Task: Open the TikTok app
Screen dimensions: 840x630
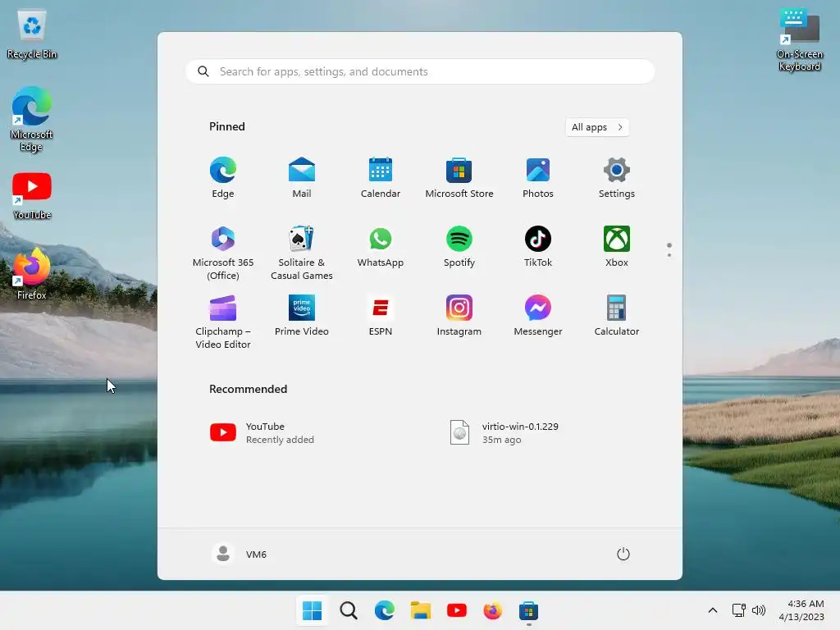Action: (538, 247)
